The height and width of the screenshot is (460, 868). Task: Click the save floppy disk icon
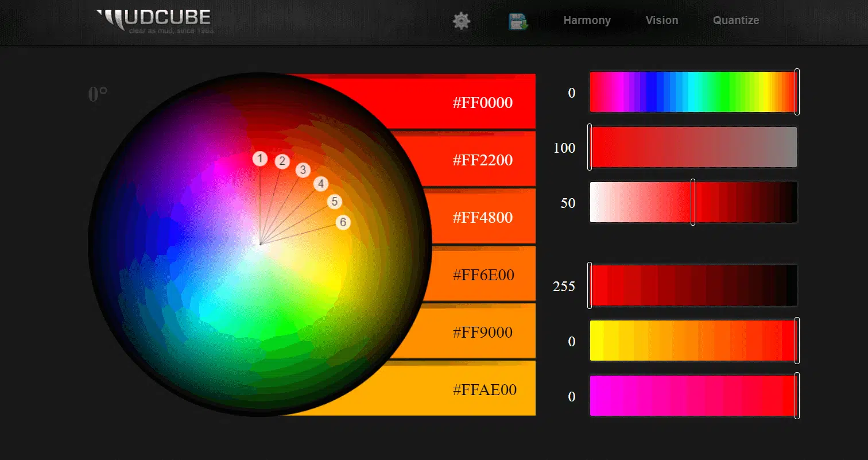[x=518, y=22]
